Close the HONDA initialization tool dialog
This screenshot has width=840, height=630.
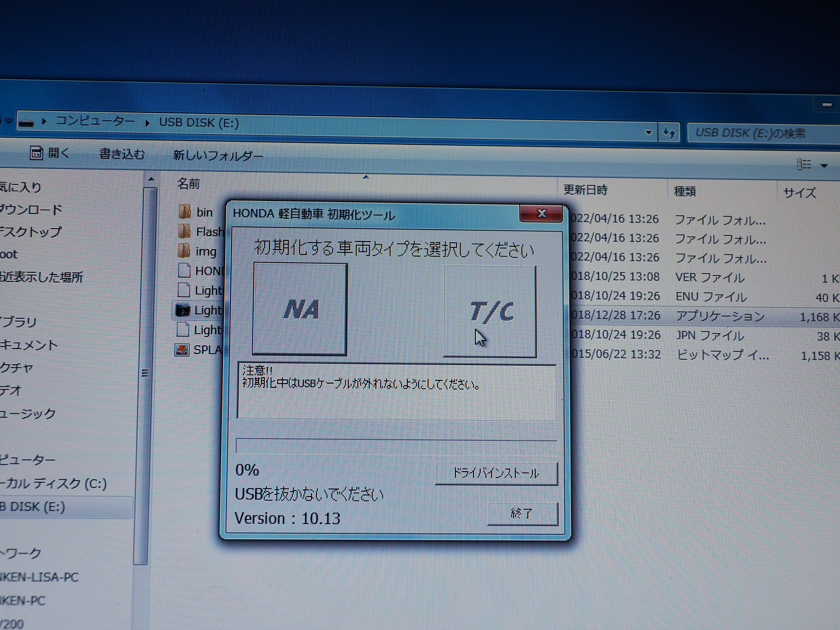[x=542, y=213]
